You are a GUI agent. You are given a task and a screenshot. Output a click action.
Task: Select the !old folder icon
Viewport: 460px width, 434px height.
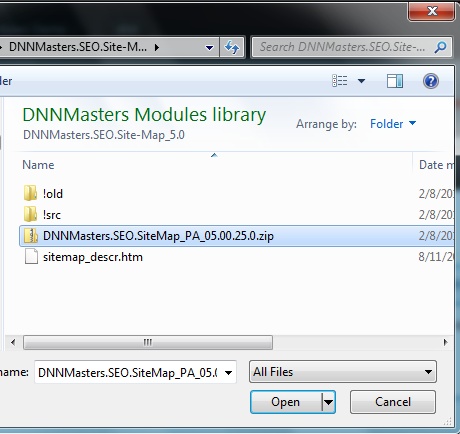click(30, 193)
